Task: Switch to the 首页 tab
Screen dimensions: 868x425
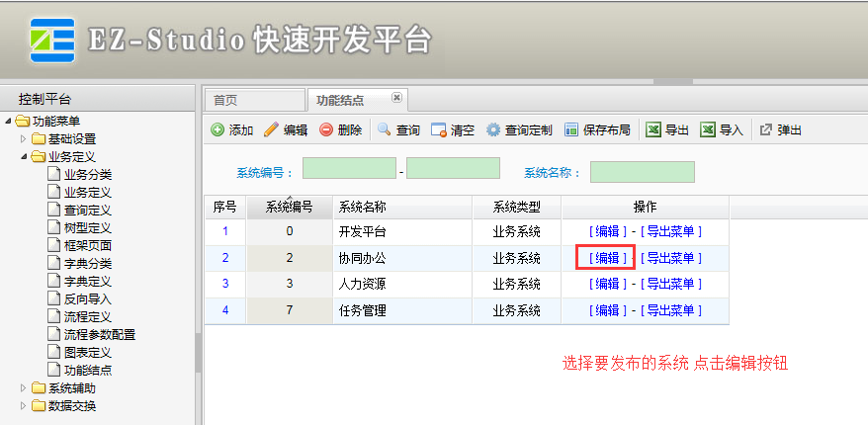Action: [254, 100]
